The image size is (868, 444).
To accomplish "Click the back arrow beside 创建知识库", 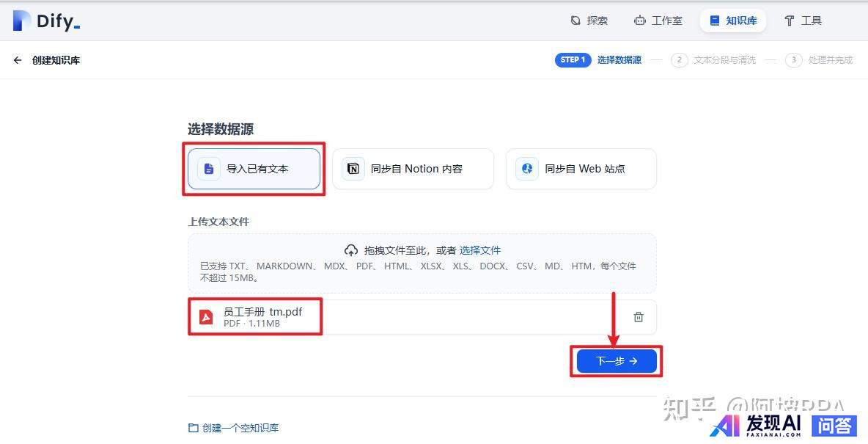I will click(18, 60).
